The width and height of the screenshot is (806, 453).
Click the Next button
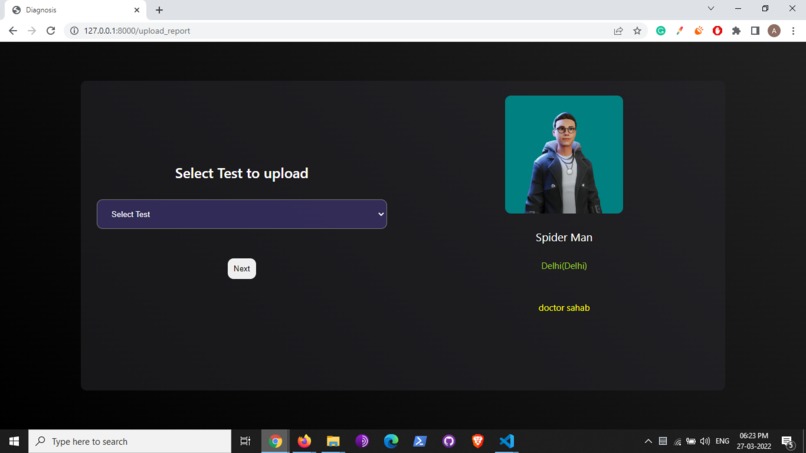tap(242, 268)
